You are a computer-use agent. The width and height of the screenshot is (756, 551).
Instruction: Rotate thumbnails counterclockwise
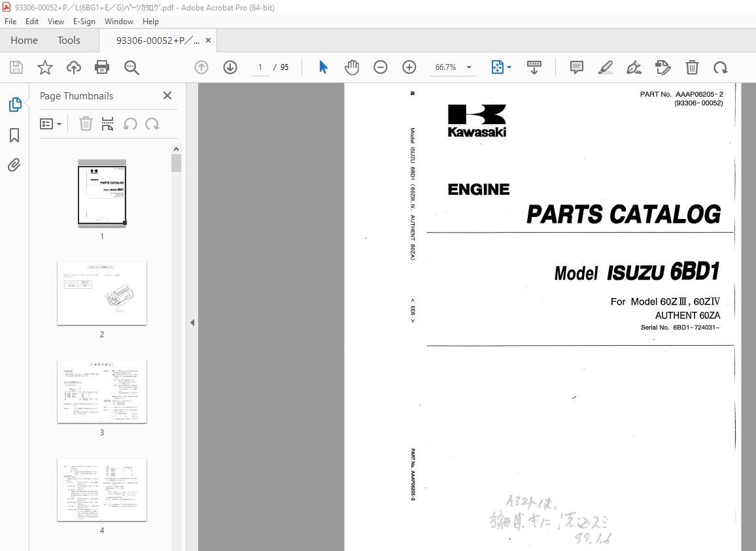click(x=130, y=124)
